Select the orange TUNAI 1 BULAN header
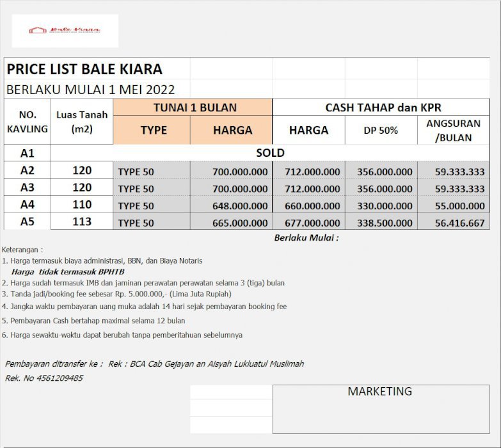 coord(194,108)
